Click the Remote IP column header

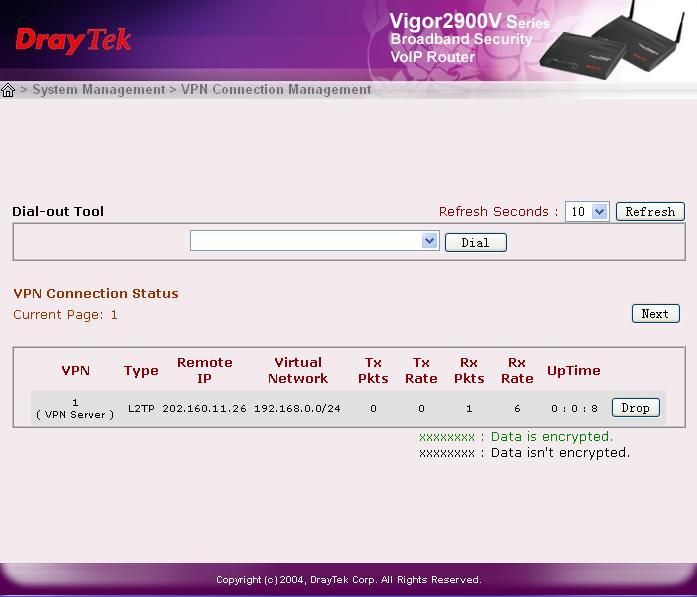click(204, 370)
